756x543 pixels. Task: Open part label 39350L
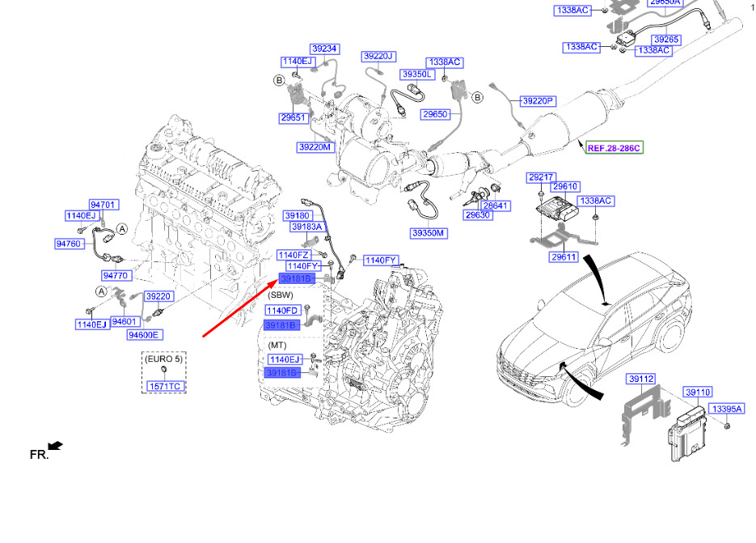pos(417,74)
